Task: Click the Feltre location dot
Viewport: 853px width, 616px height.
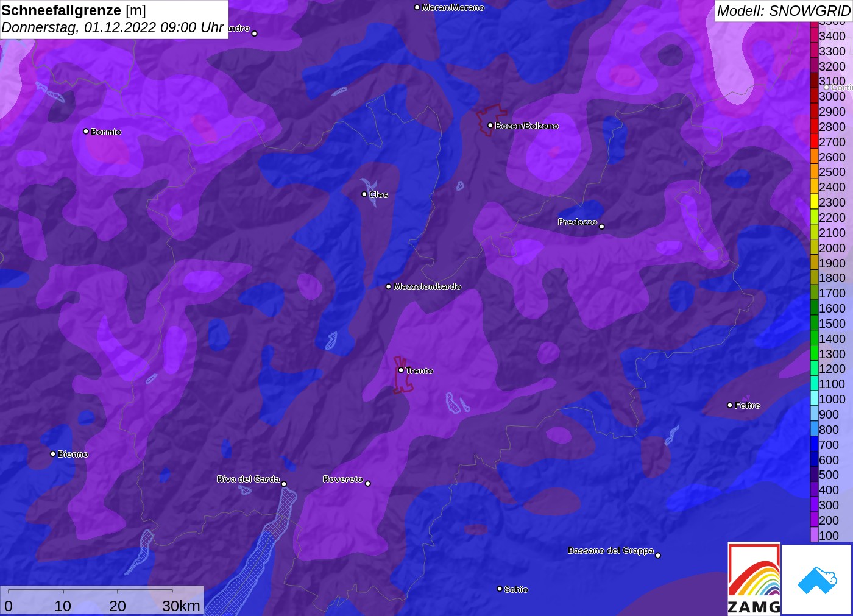Action: point(730,405)
